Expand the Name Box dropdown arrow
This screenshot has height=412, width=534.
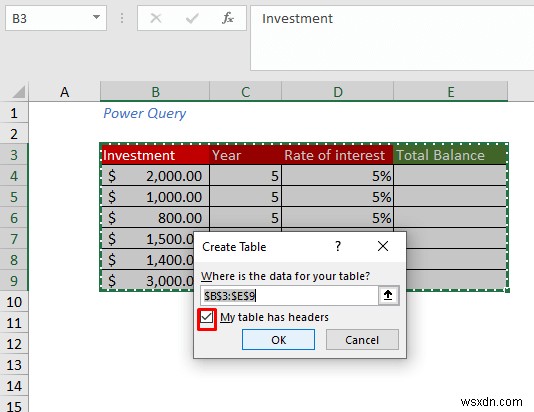96,17
